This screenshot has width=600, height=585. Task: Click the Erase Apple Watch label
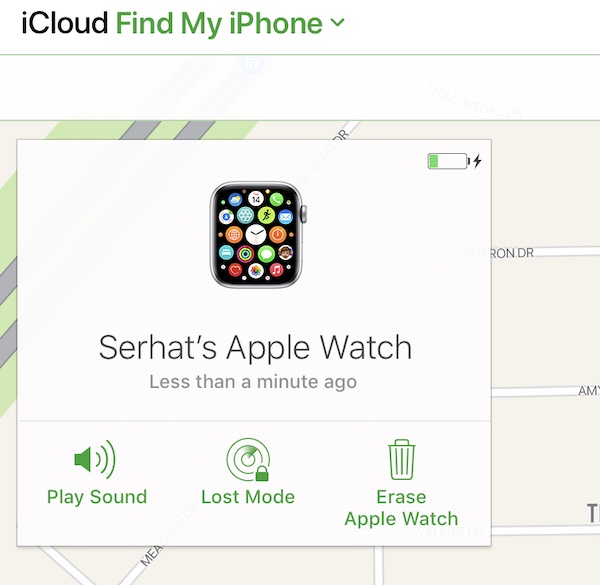[401, 508]
